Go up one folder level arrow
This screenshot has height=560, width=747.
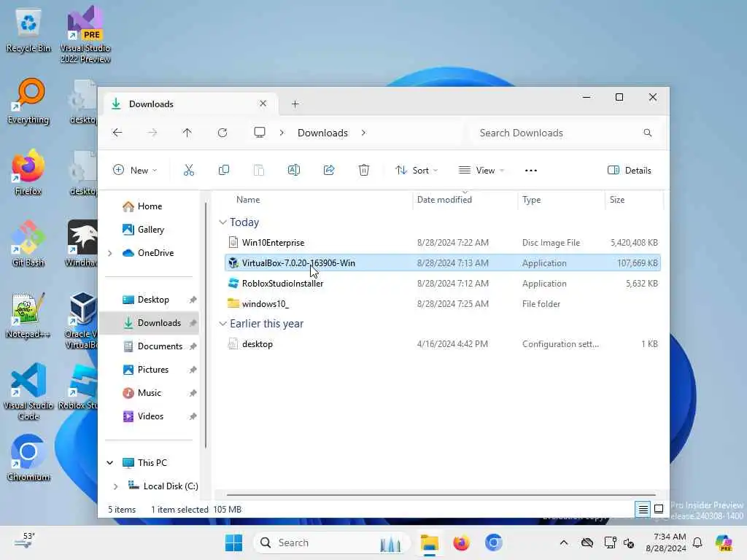click(x=187, y=133)
